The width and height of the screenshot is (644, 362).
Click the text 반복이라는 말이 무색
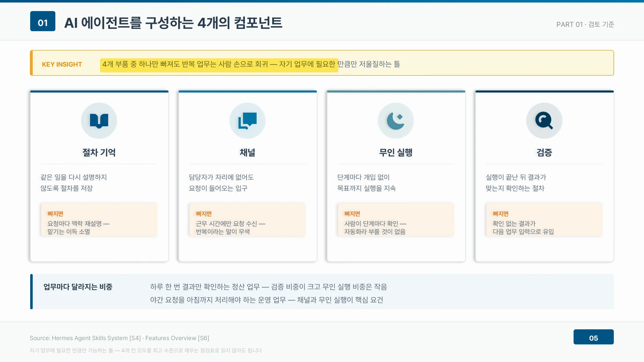(223, 232)
